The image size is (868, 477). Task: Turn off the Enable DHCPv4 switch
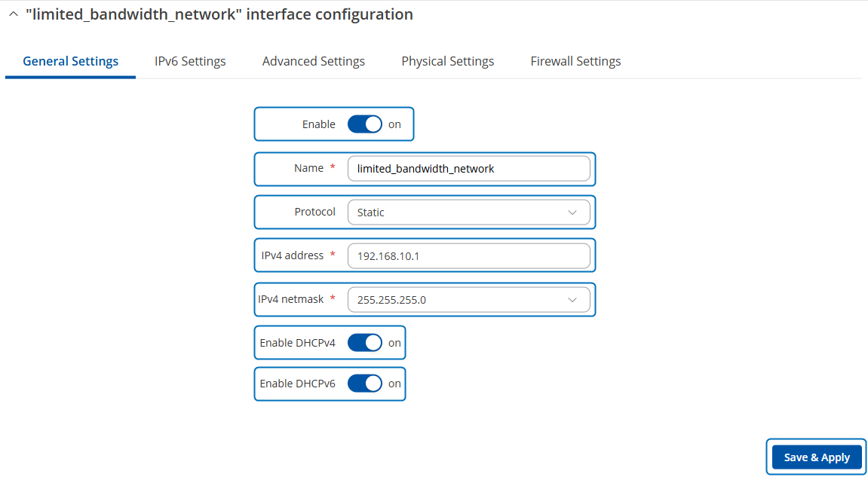365,343
